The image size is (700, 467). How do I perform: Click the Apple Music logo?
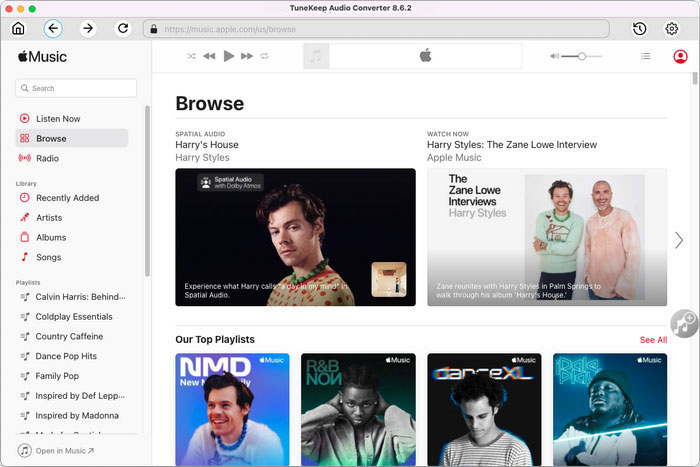click(x=42, y=57)
